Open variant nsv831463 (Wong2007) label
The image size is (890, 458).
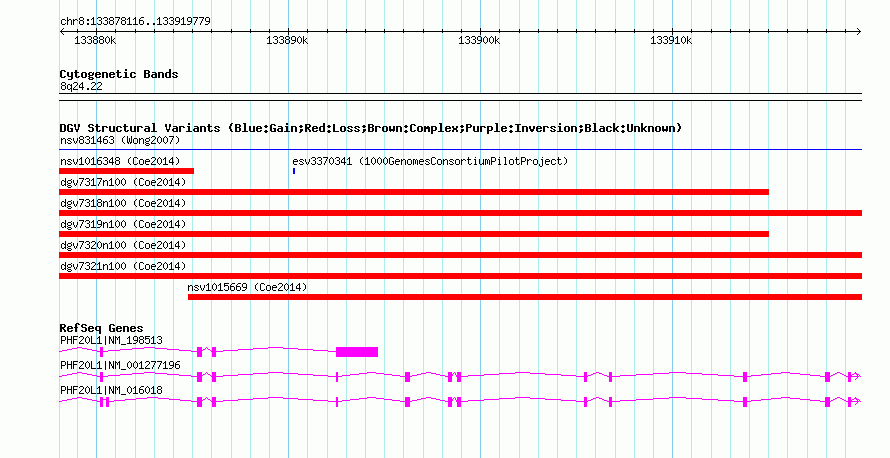pos(120,140)
